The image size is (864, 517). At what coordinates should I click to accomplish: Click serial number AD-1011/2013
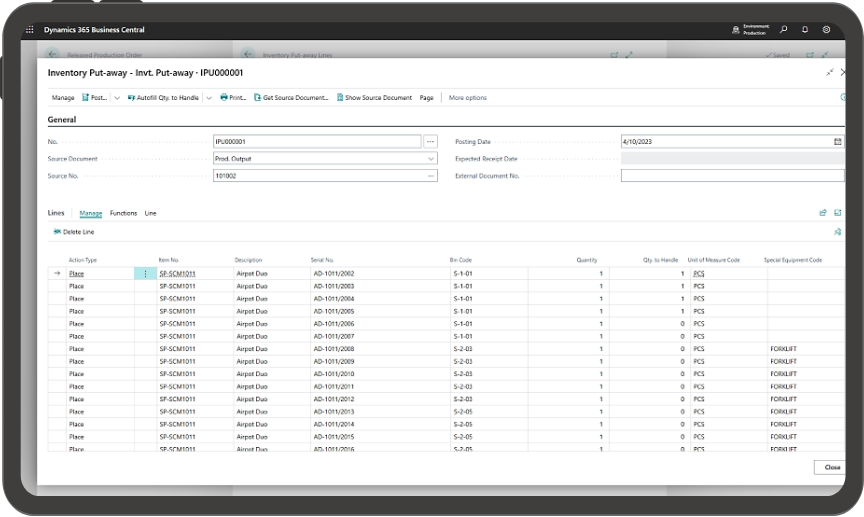pyautogui.click(x=334, y=412)
